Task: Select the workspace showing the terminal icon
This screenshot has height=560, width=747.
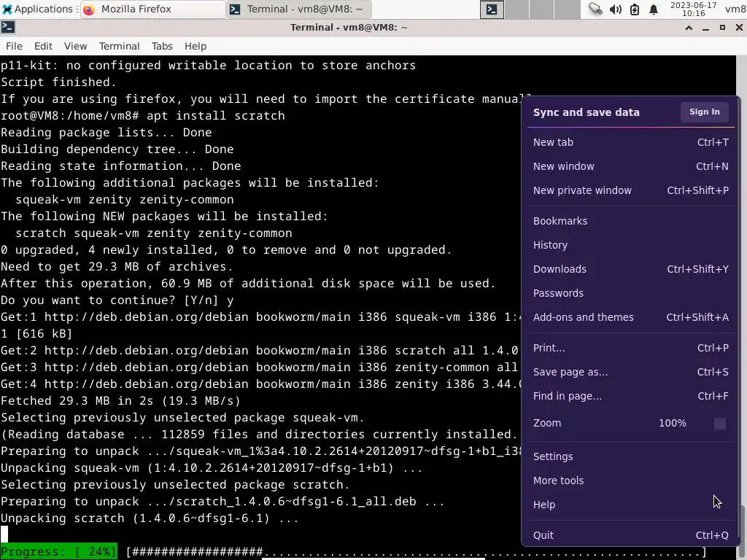Action: tap(492, 9)
